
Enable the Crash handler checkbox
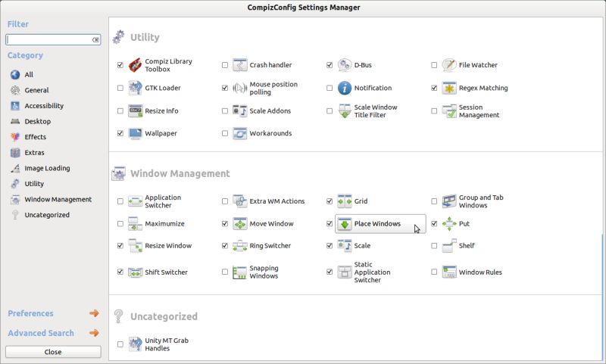pos(225,65)
